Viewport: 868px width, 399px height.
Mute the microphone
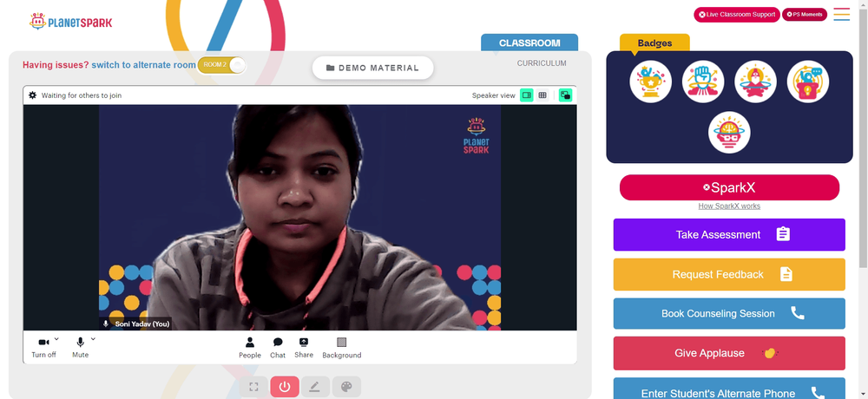pos(80,348)
